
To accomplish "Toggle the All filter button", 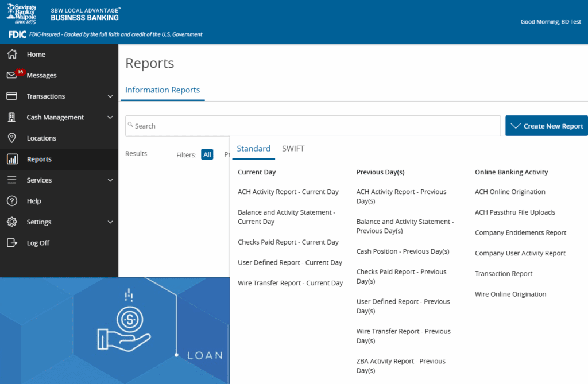I will (x=207, y=154).
